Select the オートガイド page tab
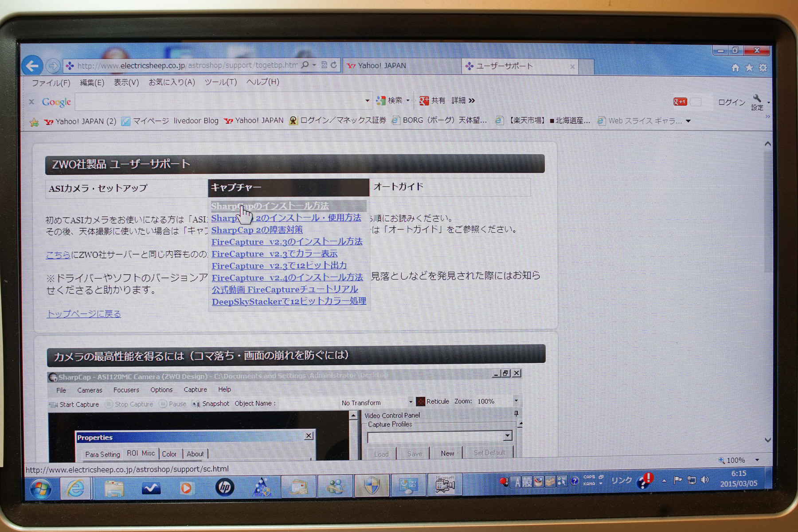 pos(450,187)
